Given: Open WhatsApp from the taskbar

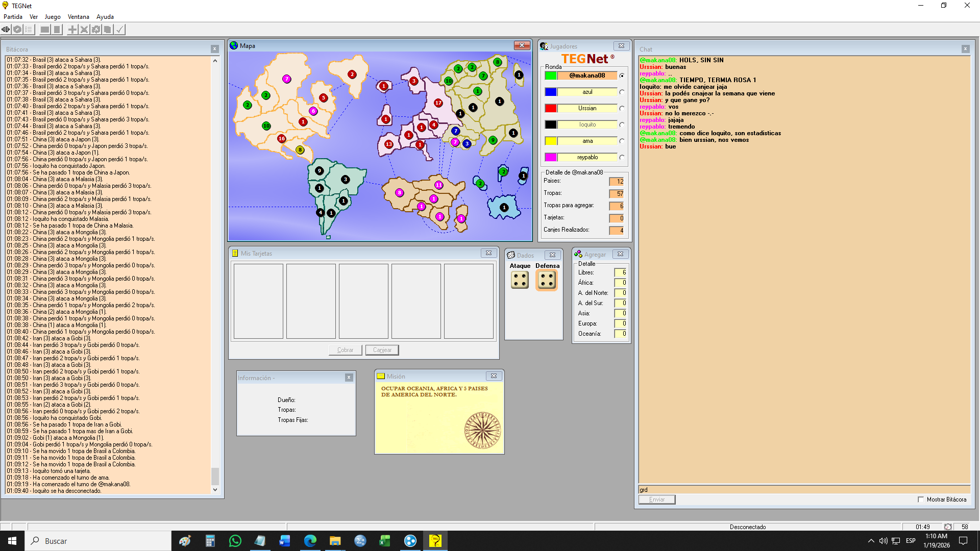Looking at the screenshot, I should (x=235, y=541).
